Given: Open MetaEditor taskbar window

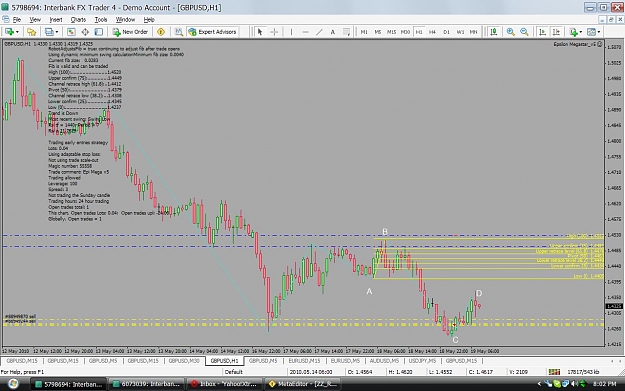Looking at the screenshot, I should click(302, 384).
